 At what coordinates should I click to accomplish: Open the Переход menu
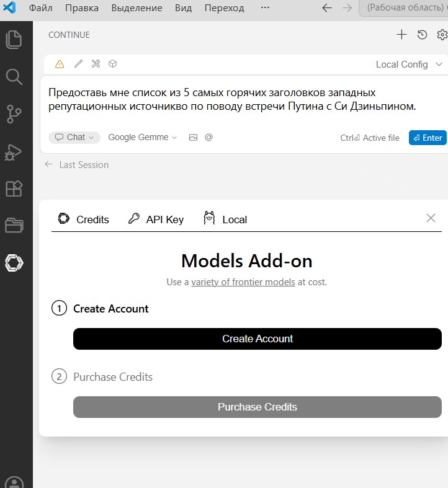[x=225, y=8]
